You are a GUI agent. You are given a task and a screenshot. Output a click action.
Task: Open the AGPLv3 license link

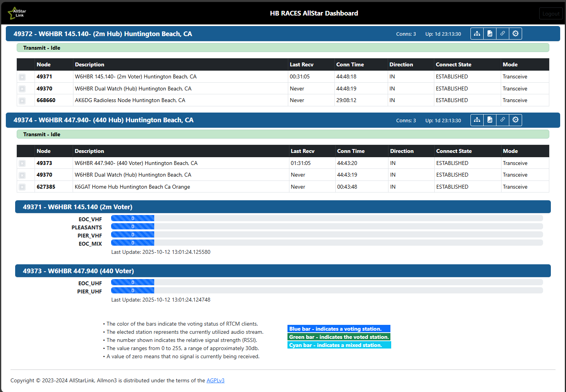(x=215, y=380)
